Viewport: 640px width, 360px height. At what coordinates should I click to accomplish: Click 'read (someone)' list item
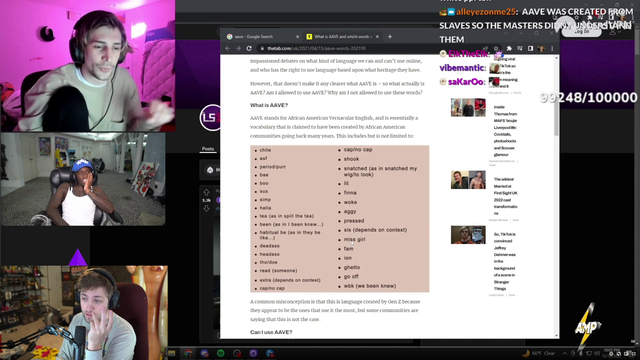pos(278,271)
